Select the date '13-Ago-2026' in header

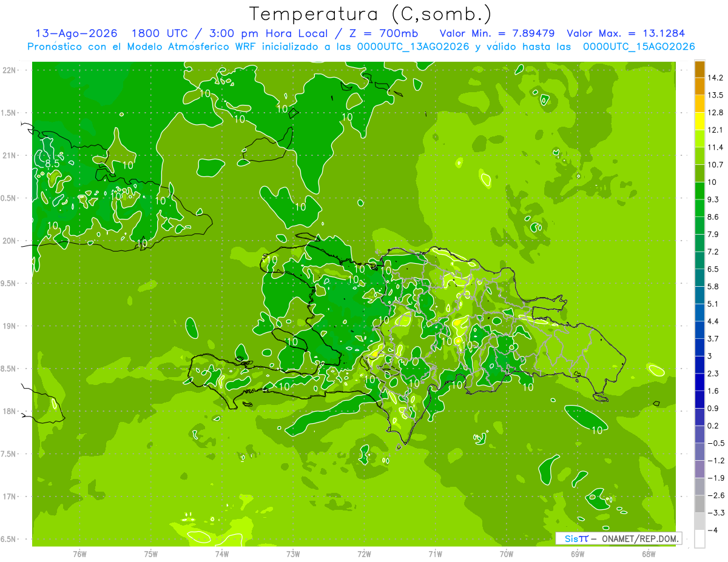pyautogui.click(x=76, y=33)
